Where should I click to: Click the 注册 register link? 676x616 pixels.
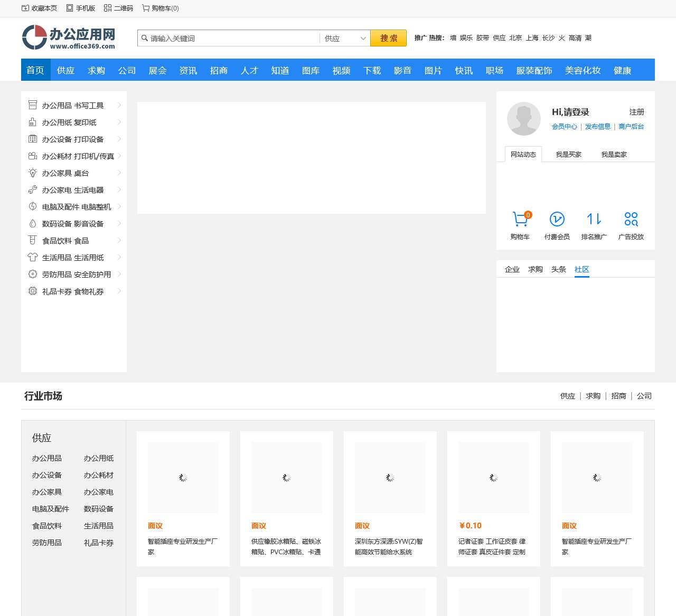pos(637,112)
